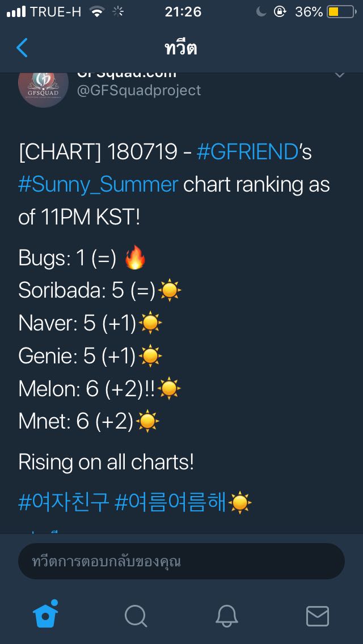The image size is (363, 644).
Task: Tap the Wi-Fi icon in status bar
Action: click(x=97, y=12)
